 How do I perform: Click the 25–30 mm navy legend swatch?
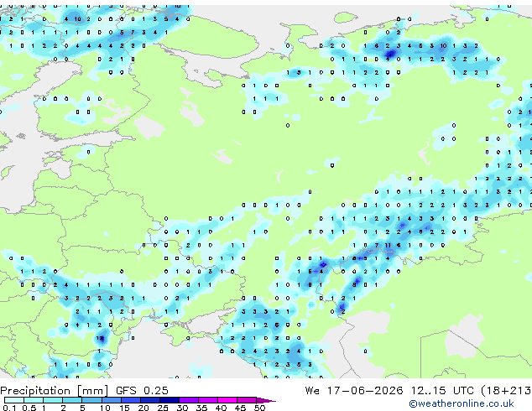(x=169, y=400)
